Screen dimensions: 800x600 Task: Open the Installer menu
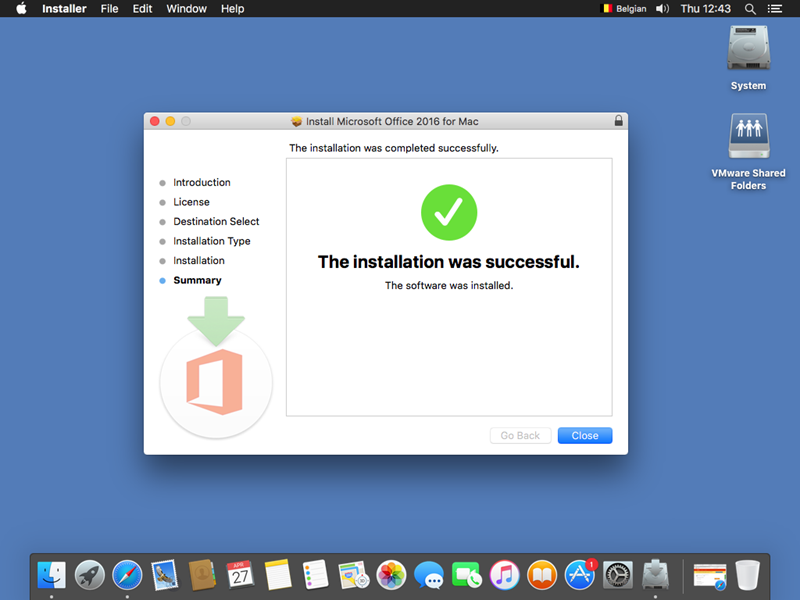point(64,9)
